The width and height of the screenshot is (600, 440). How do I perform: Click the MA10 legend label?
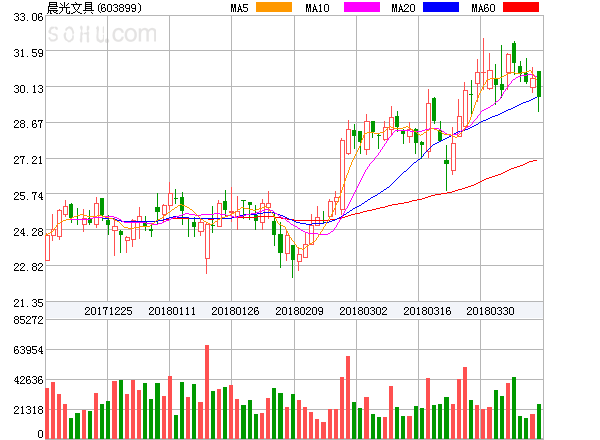click(317, 8)
